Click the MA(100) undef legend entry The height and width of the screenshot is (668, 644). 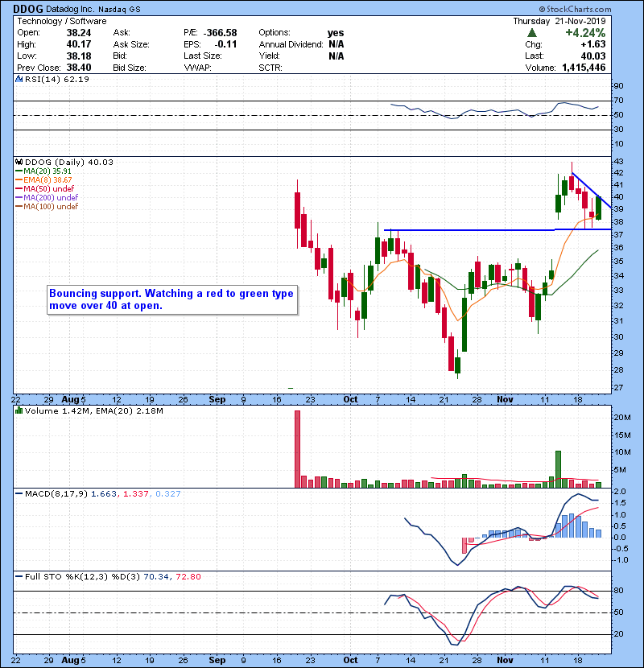pos(47,207)
